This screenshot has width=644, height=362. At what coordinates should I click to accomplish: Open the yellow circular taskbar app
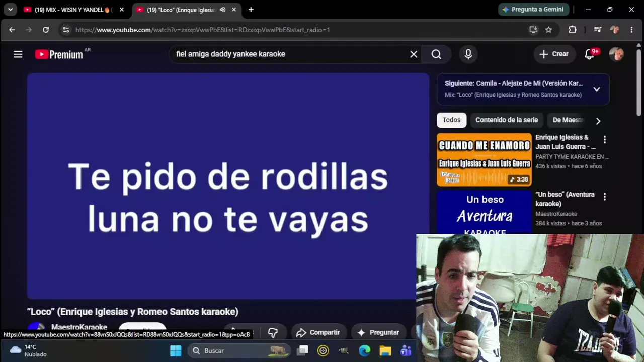click(323, 350)
